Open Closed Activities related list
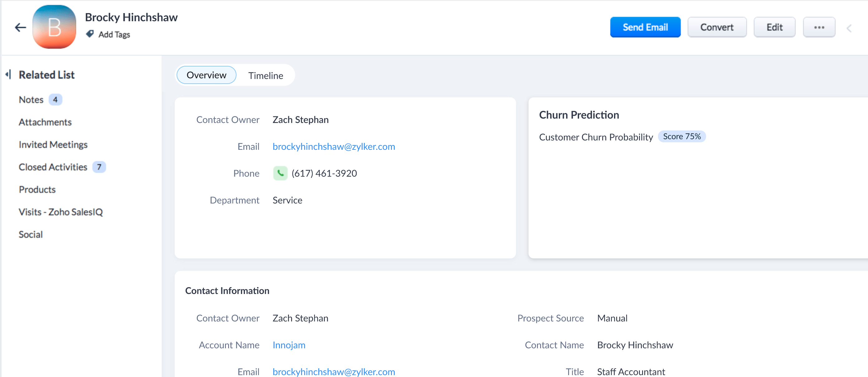This screenshot has width=868, height=377. (x=53, y=167)
